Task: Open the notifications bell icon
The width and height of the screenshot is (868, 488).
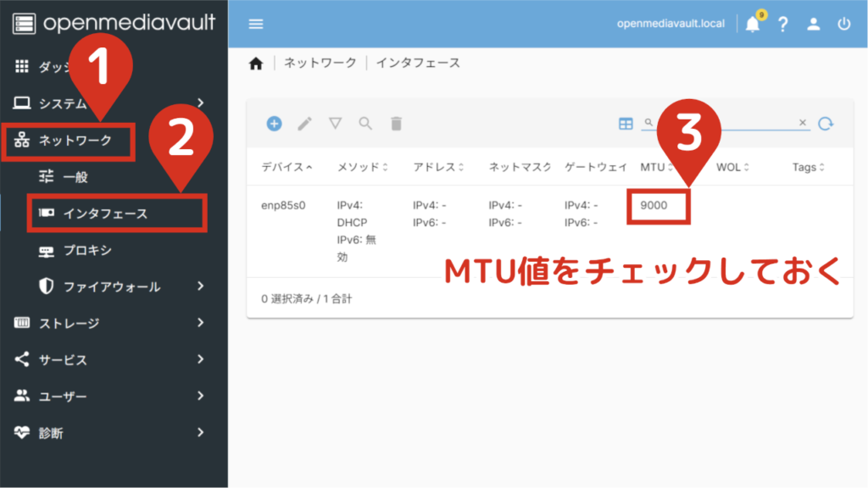Action: click(752, 24)
